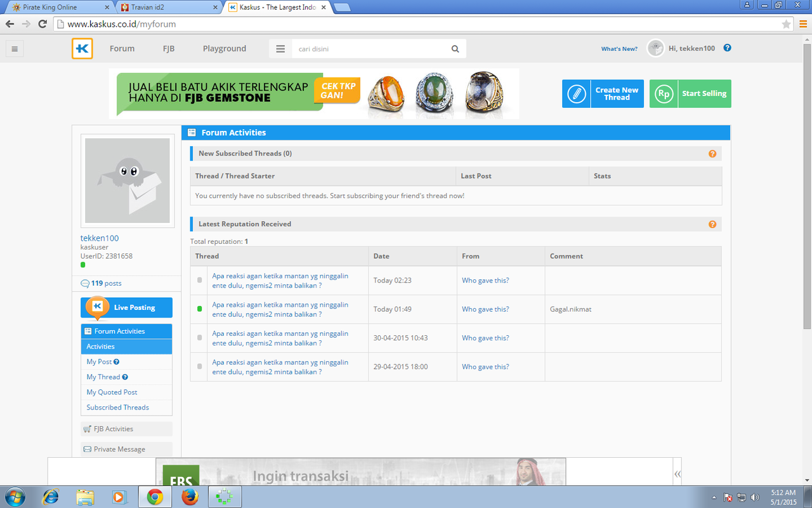Open Firefox from taskbar
Viewport: 812px width, 508px height.
click(189, 497)
